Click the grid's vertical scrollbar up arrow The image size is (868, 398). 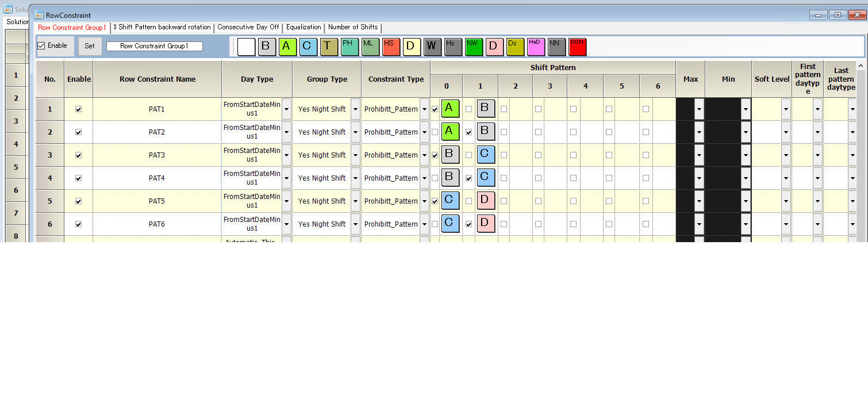pos(861,66)
